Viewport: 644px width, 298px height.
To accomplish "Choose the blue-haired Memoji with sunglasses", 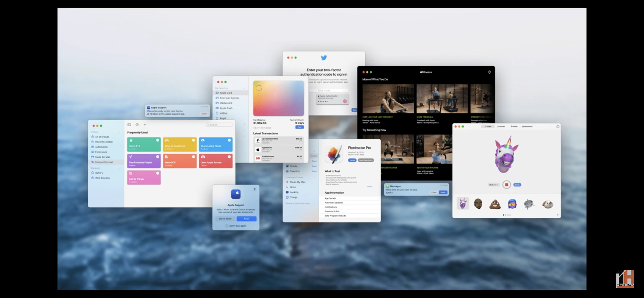I will click(512, 204).
